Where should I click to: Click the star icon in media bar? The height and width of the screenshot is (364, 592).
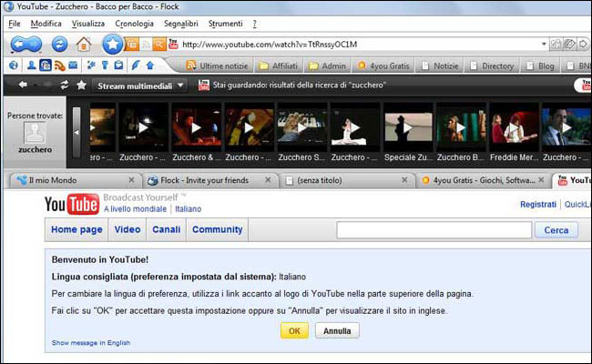tap(81, 86)
